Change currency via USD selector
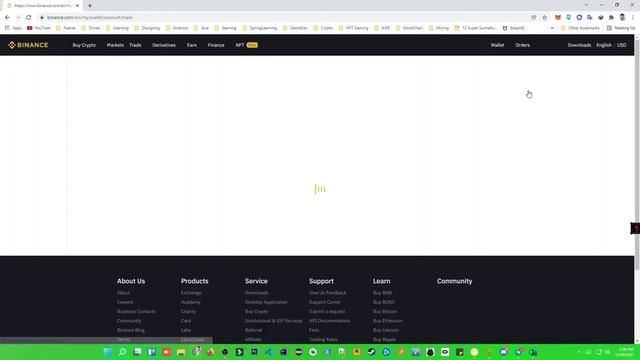This screenshot has height=360, width=640. (622, 45)
